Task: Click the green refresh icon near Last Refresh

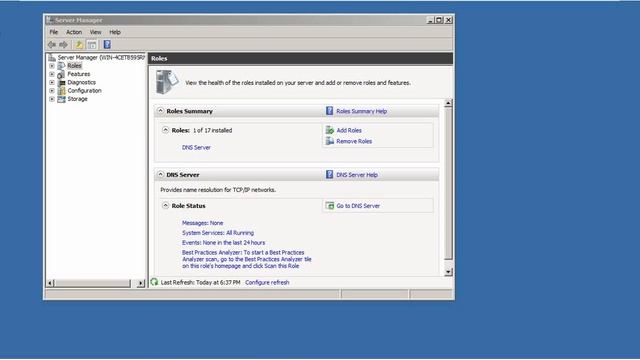Action: [x=154, y=282]
